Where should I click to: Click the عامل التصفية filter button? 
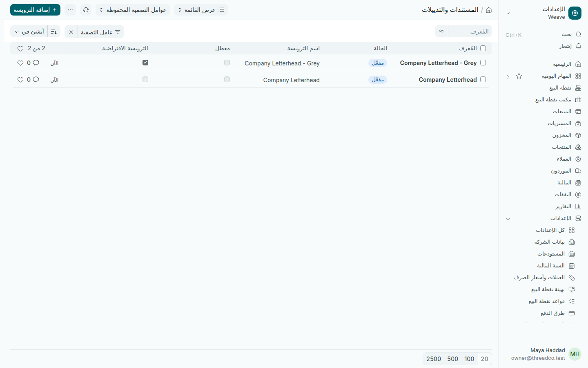101,32
